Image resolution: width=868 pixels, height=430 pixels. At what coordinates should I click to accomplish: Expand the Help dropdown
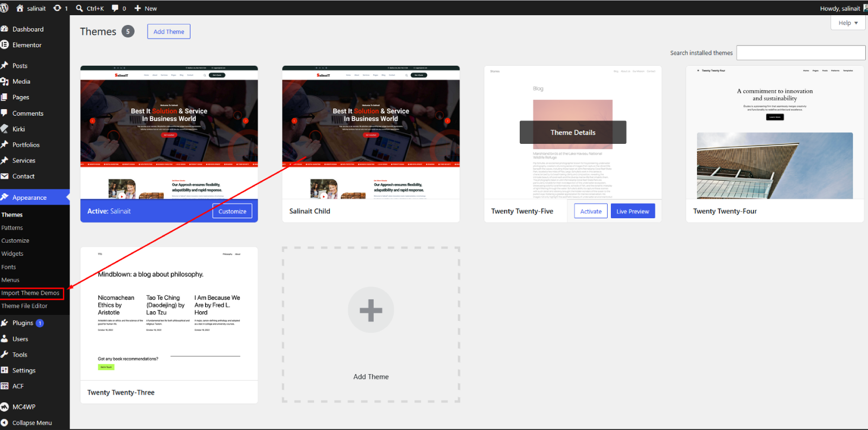[848, 23]
